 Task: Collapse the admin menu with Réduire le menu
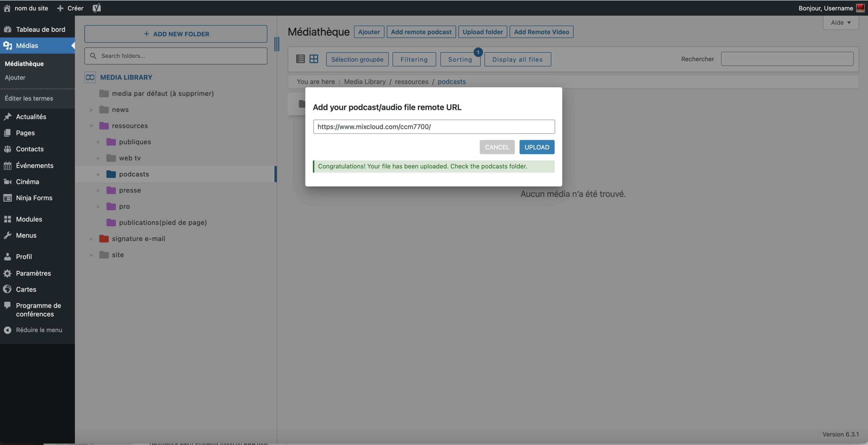tap(39, 330)
